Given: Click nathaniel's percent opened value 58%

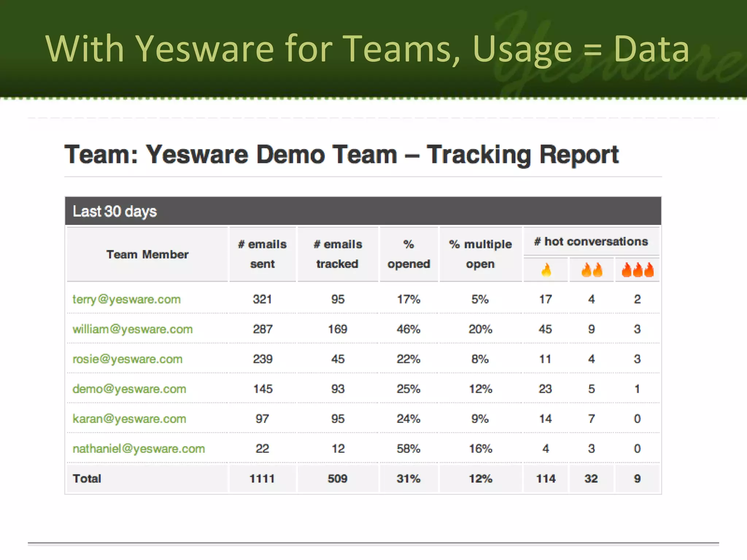Looking at the screenshot, I should pyautogui.click(x=409, y=449).
